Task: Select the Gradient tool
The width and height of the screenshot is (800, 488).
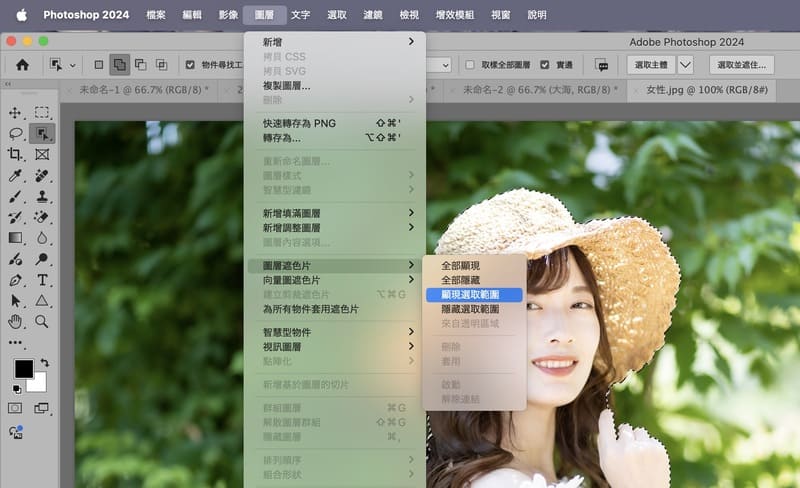Action: (x=15, y=238)
